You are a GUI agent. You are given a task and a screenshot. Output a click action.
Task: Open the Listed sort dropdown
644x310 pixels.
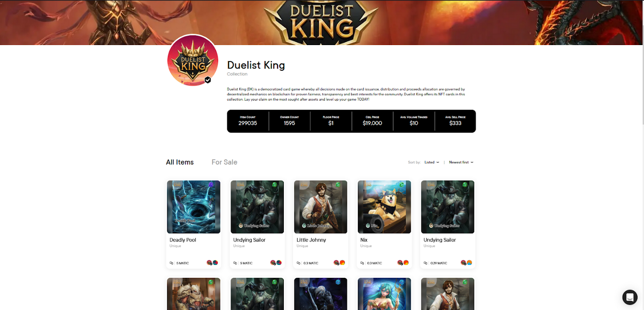tap(431, 162)
